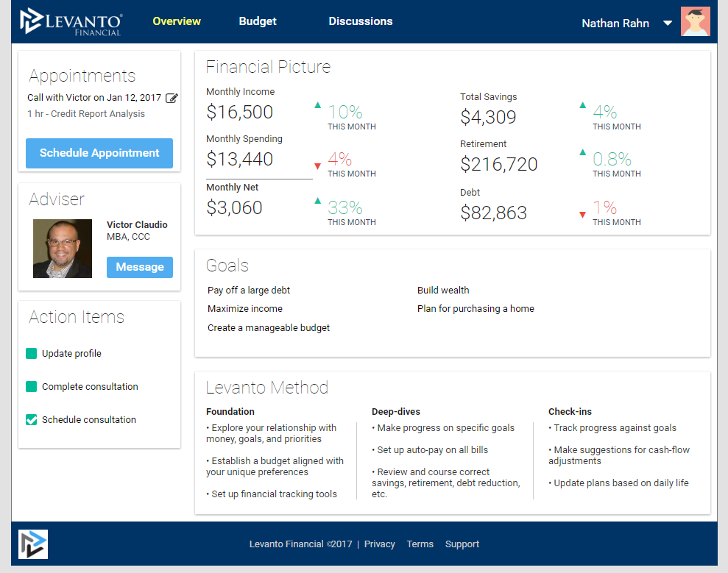Click 'Levanto Financial ©2017' footer text
The width and height of the screenshot is (728, 573).
pos(301,544)
